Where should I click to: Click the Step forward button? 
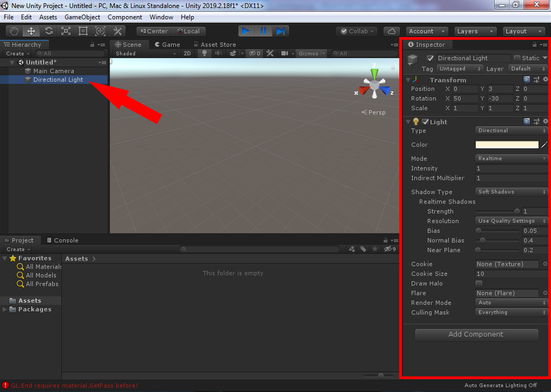280,31
